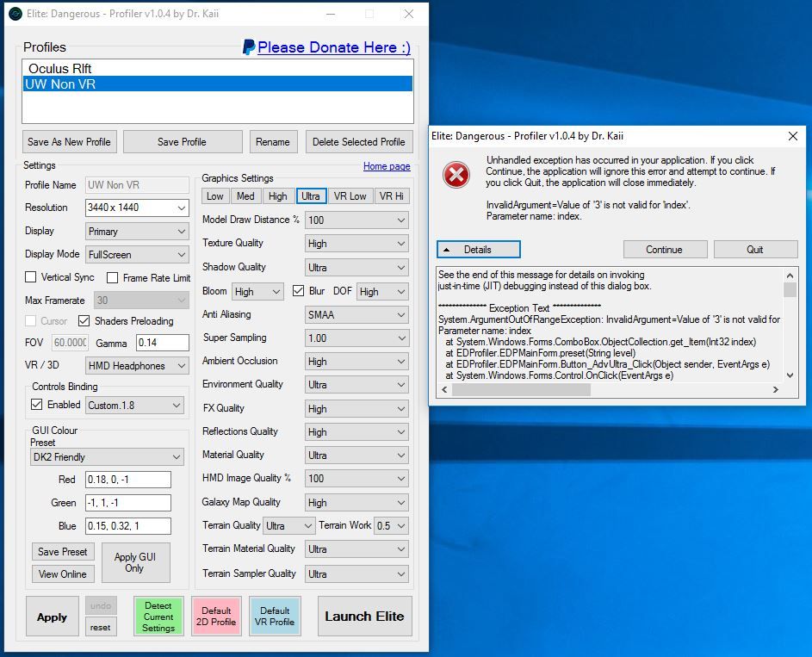The width and height of the screenshot is (812, 657).
Task: Select the VR Low graphics preset
Action: [350, 196]
